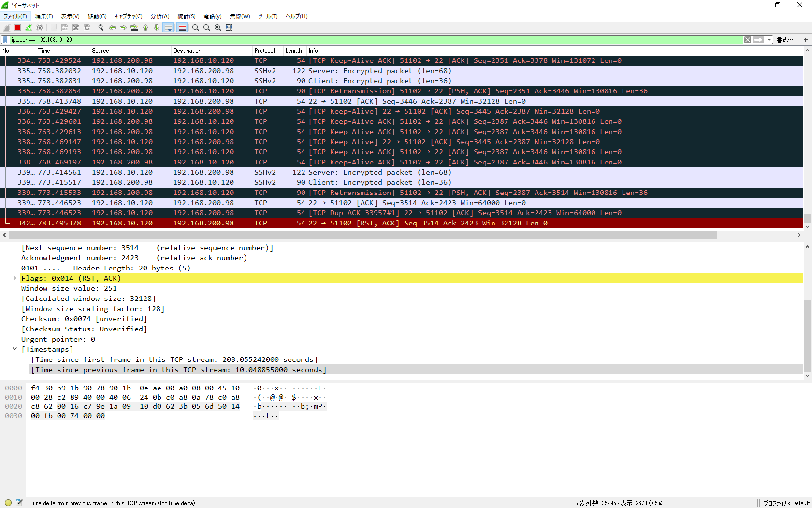Open the 書式… expression button
812x508 pixels.
[x=785, y=40]
